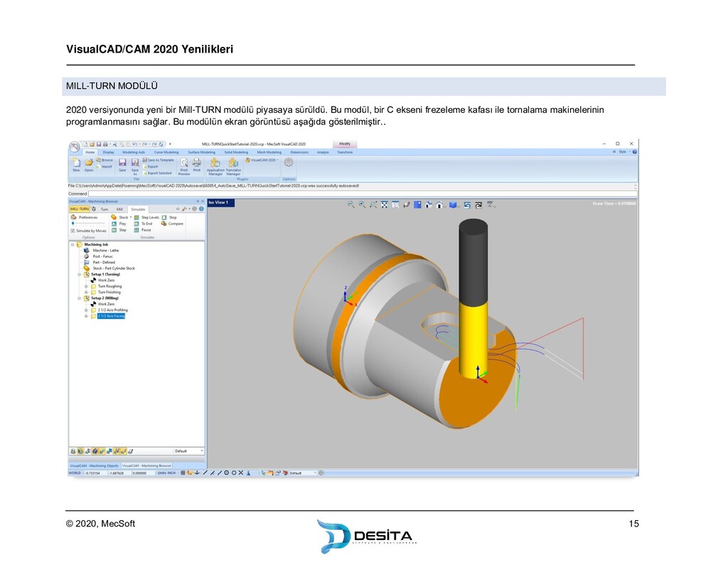728x562 pixels.
Task: Select the Simulate tab in Machining Browser
Action: coord(138,210)
